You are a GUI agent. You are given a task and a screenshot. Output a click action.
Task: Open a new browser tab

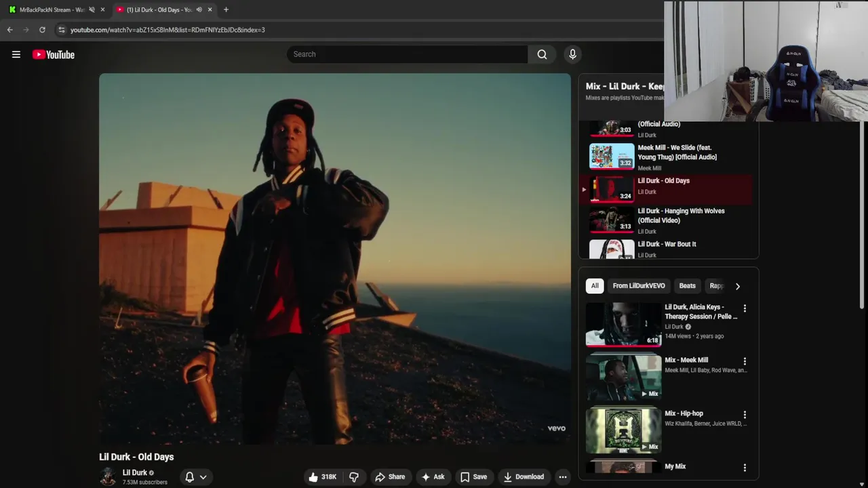(226, 9)
